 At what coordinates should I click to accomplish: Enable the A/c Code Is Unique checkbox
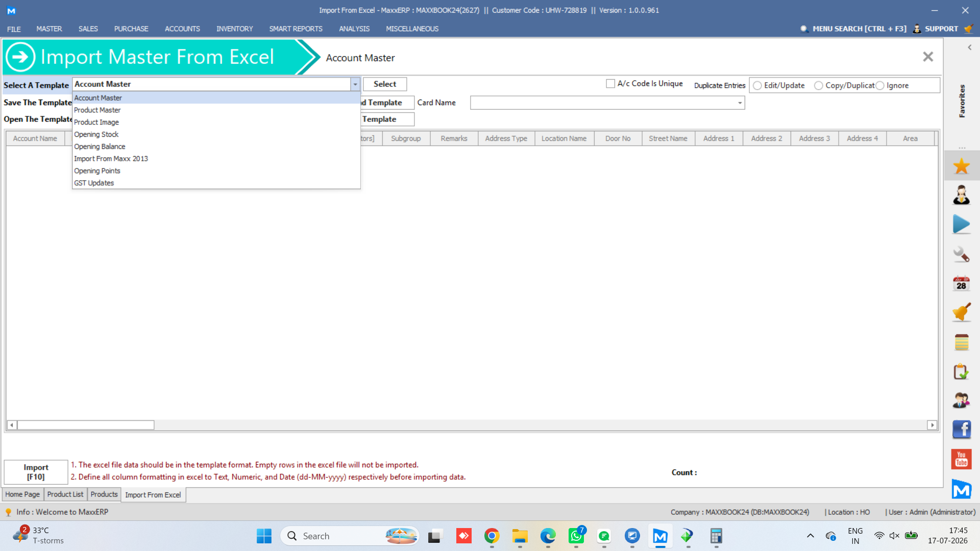[610, 84]
